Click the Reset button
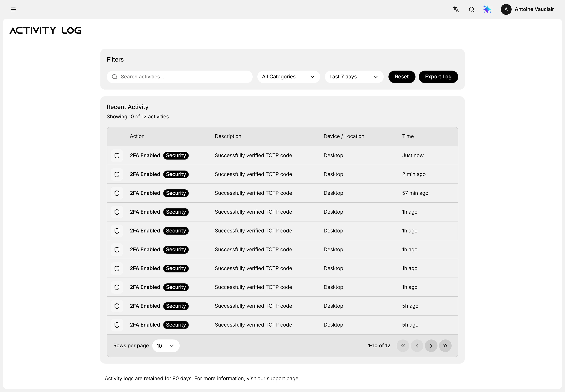 coord(402,77)
